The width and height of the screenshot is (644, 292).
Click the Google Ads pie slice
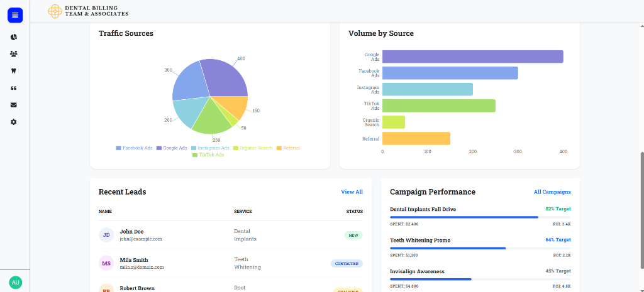tap(226, 78)
